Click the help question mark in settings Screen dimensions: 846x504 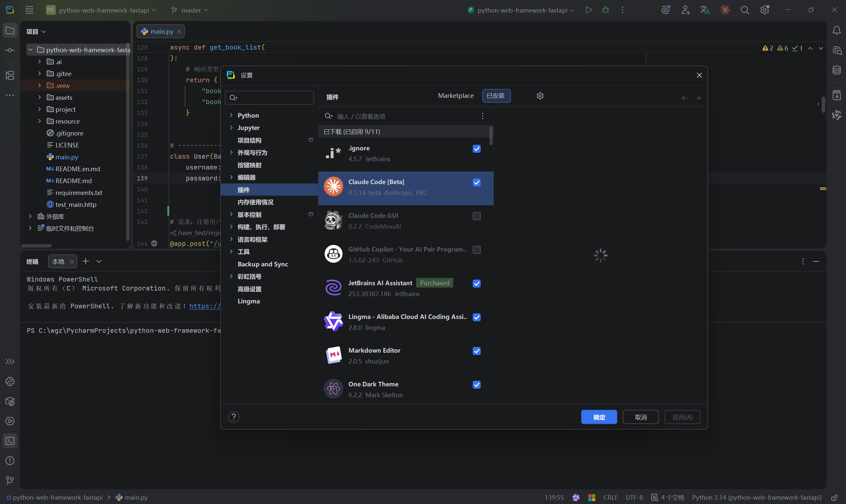[234, 417]
